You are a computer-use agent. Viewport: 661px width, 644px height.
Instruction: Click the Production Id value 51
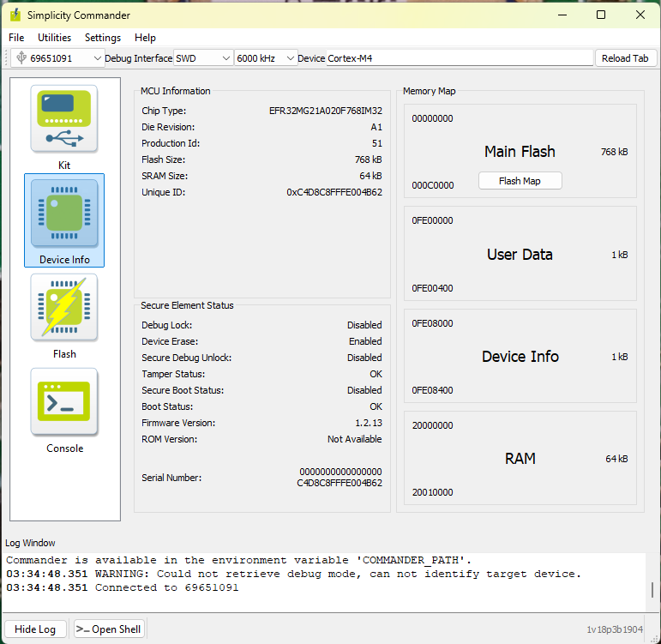[x=377, y=143]
